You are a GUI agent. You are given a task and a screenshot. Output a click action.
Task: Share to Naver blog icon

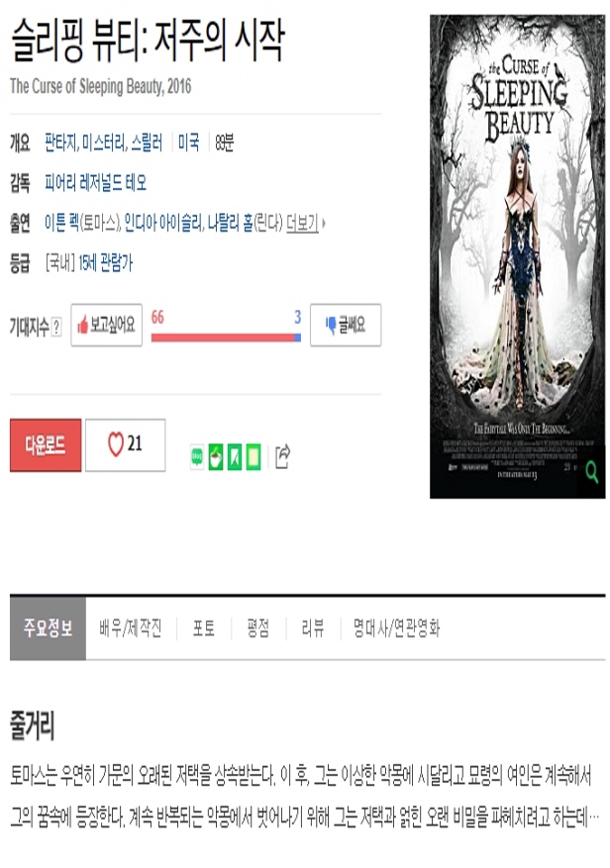(x=197, y=457)
